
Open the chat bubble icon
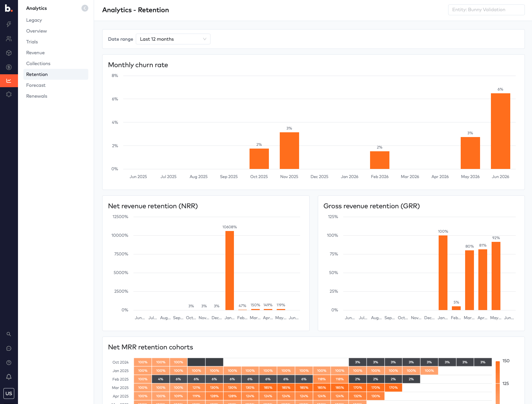point(9,348)
